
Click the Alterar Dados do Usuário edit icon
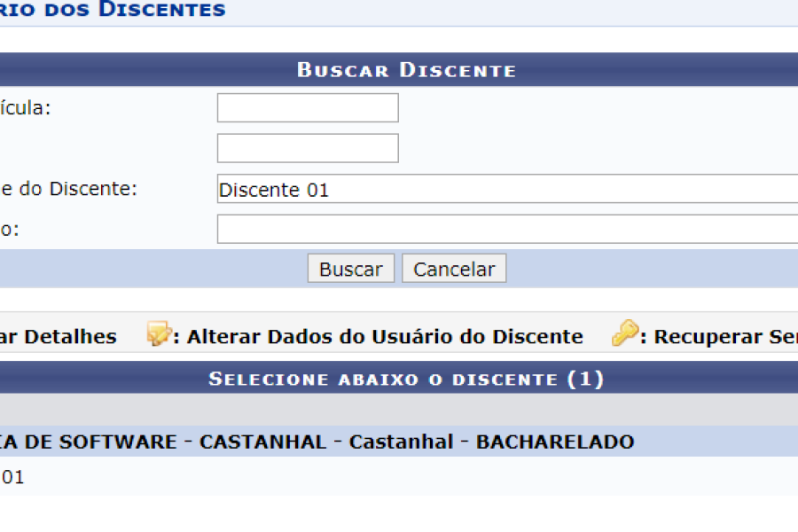159,334
